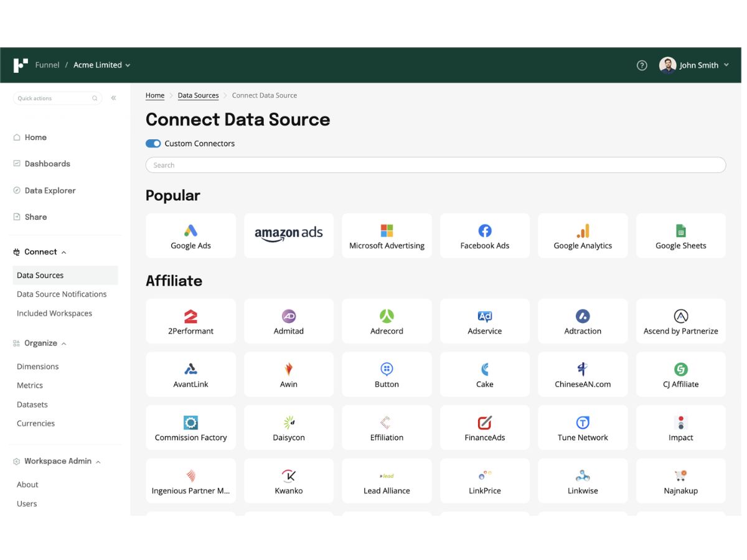This screenshot has width=747, height=560.
Task: Select the Amazon Ads connector
Action: (289, 236)
